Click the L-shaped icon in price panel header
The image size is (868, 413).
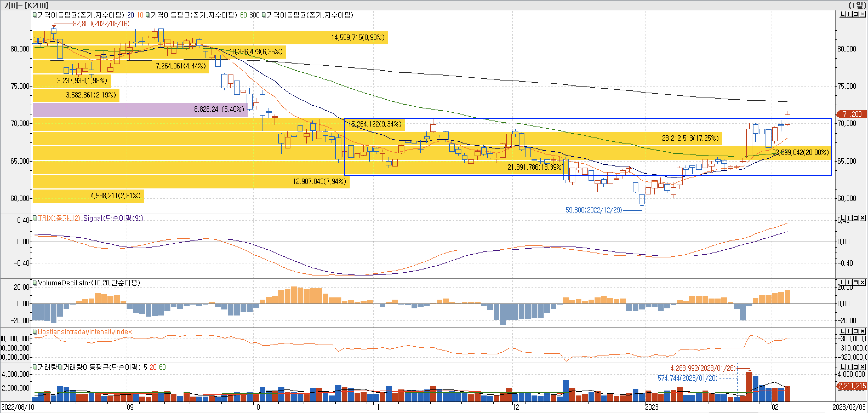point(843,14)
